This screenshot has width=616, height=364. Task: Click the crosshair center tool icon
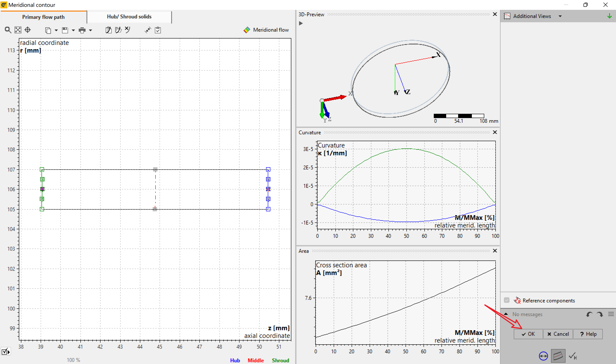[x=28, y=30]
